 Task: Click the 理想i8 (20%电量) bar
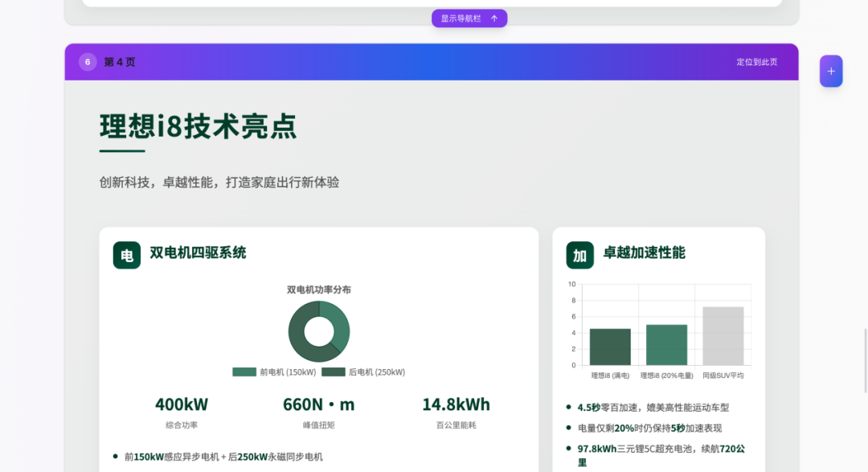coord(666,345)
